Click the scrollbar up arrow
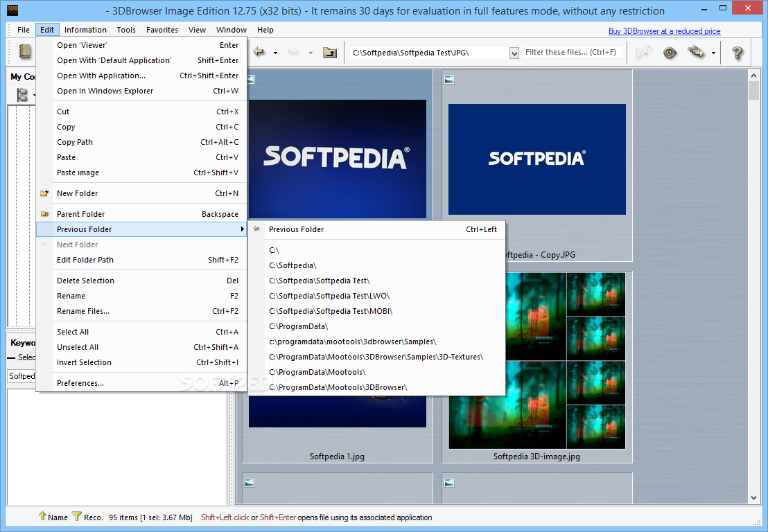Screen dimensions: 768x532 [x=753, y=76]
